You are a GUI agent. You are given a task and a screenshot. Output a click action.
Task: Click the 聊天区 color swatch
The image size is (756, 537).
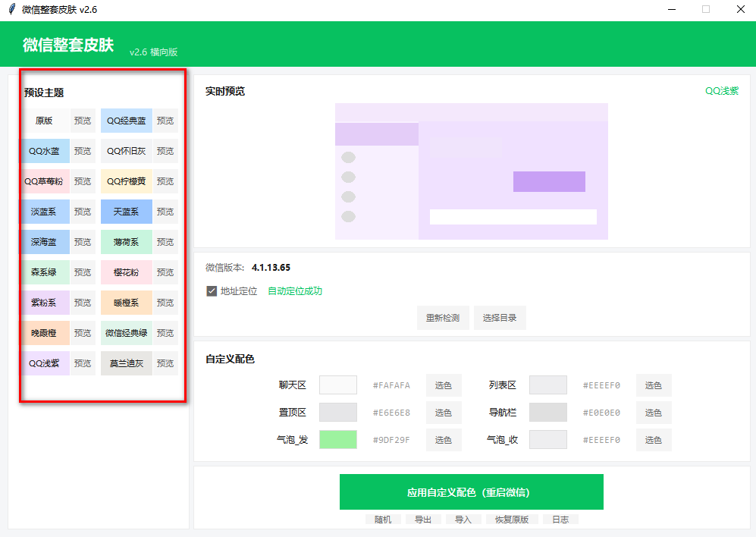tap(338, 385)
